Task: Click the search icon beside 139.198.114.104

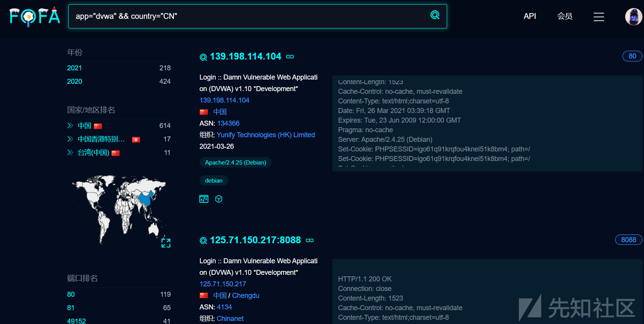Action: pos(203,57)
